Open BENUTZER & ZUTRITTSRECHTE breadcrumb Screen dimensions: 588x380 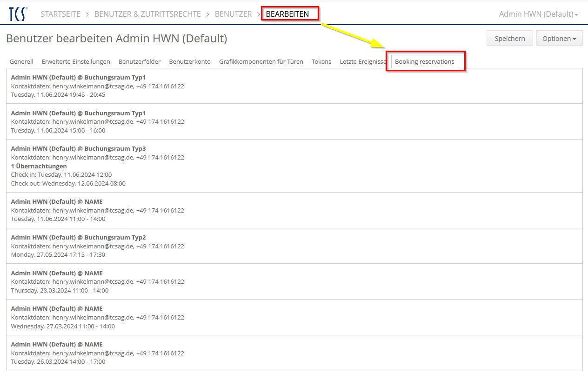[147, 14]
